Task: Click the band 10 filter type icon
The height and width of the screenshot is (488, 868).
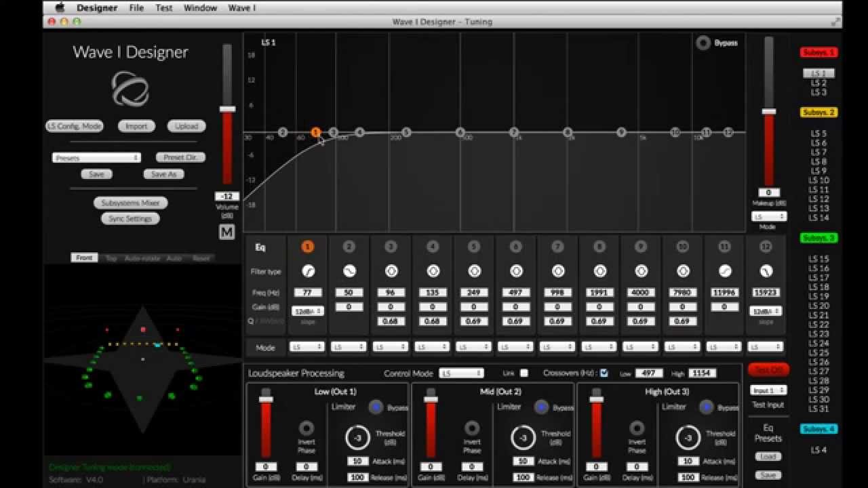Action: (683, 271)
